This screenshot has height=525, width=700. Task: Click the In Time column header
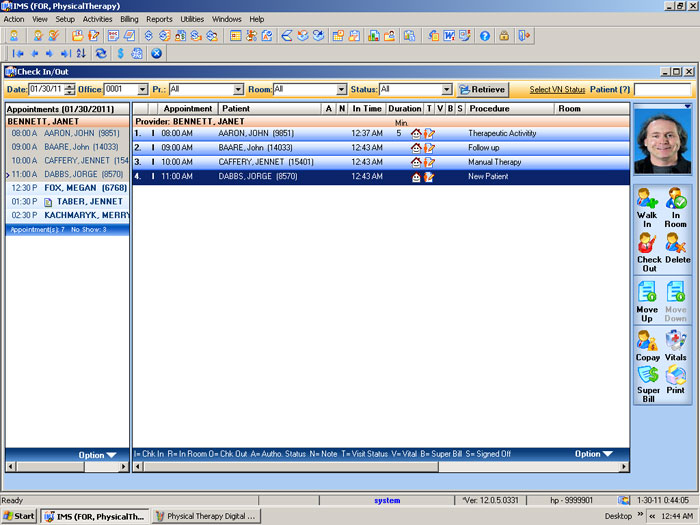pos(367,108)
